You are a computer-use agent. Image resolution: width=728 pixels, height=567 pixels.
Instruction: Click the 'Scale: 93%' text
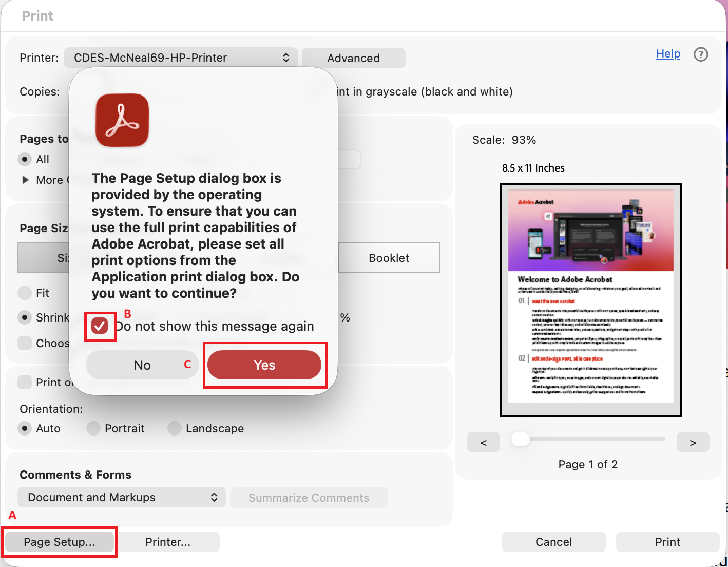504,140
